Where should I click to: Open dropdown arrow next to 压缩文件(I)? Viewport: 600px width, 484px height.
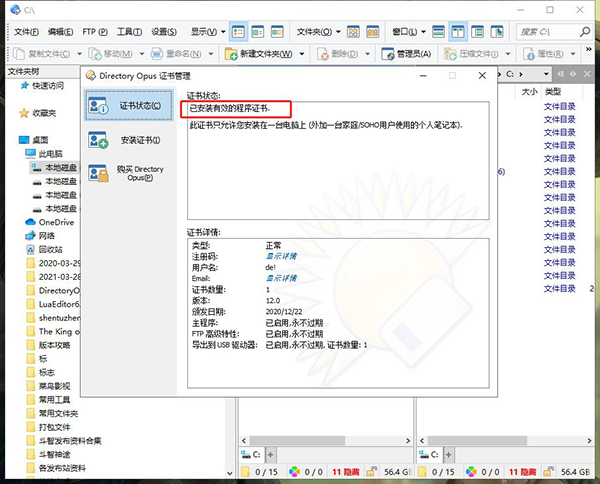pos(508,54)
